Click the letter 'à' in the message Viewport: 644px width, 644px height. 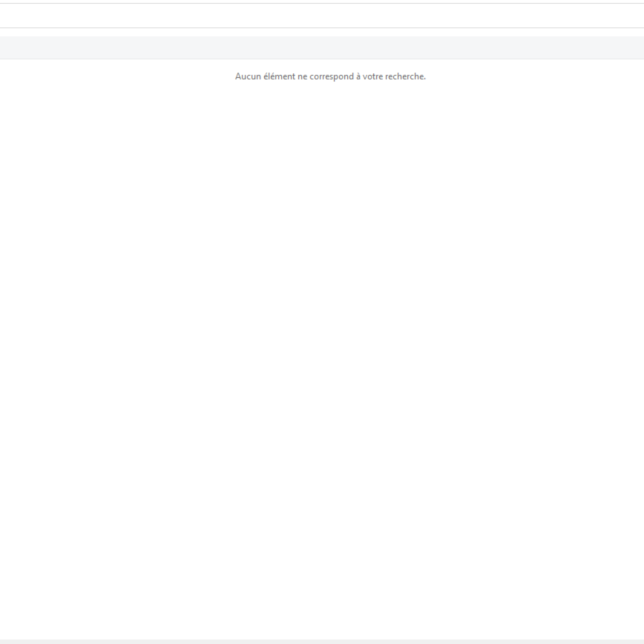(358, 76)
